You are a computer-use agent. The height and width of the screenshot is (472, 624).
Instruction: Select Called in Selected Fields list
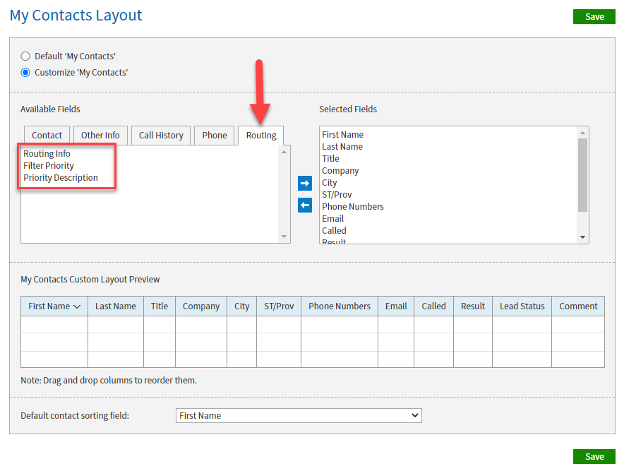click(334, 230)
